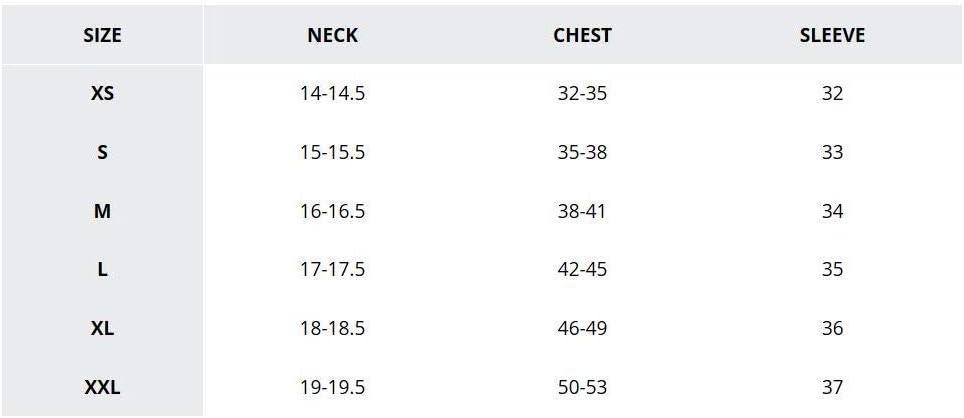The height and width of the screenshot is (418, 964).
Task: Click the 35-38 chest measurement cell
Action: coord(582,152)
